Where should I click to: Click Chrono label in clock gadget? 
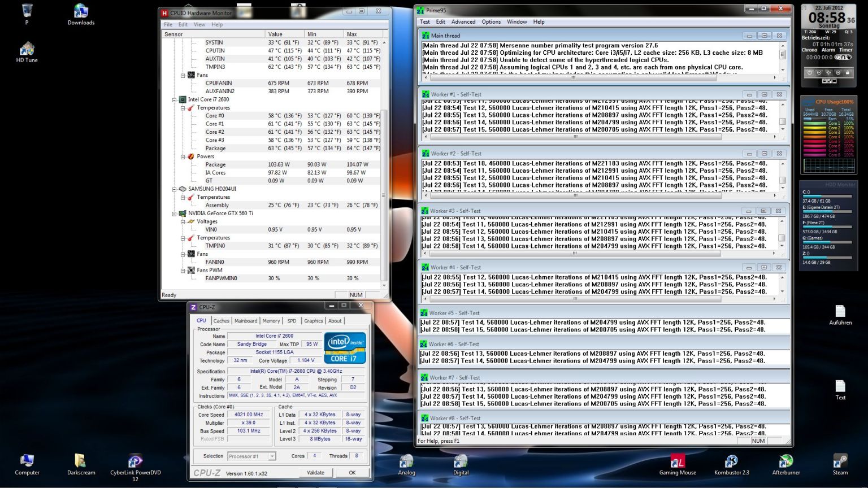(x=809, y=50)
